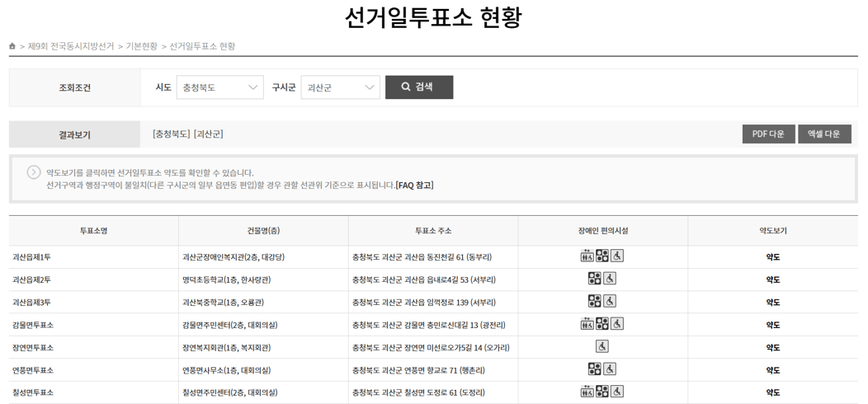Open breadcrumb link 선거일투표소 현황
The image size is (868, 404).
click(x=202, y=46)
